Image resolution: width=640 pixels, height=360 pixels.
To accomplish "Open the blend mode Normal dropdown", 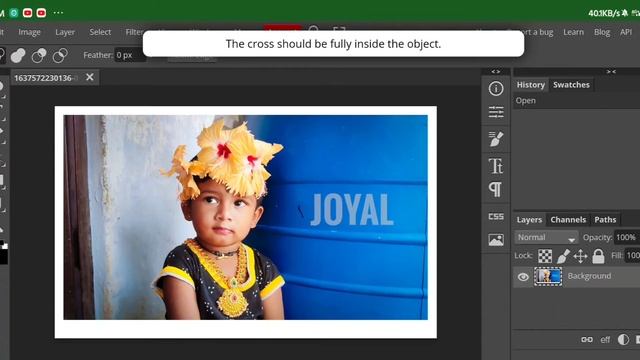I will 546,238.
